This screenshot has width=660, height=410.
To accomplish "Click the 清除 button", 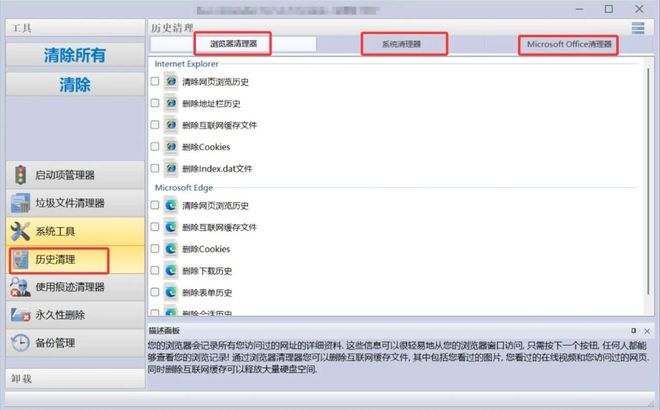I will (x=75, y=84).
